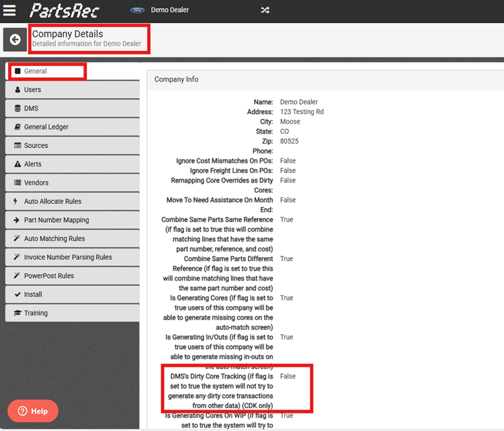Click False for Ignore Freight Lines On POs

click(288, 171)
